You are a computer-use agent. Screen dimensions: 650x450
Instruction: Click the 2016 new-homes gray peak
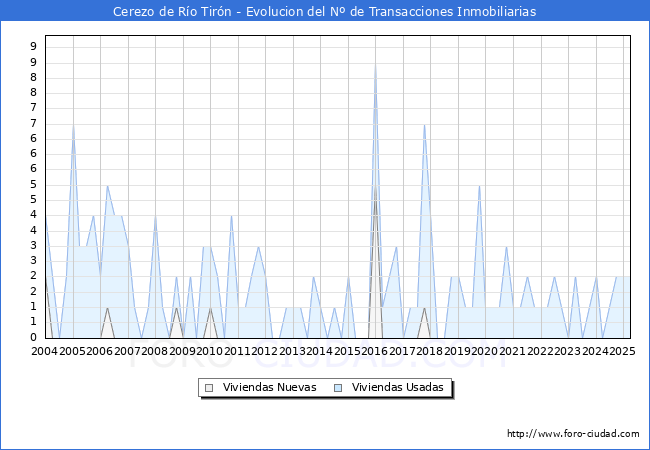376,186
